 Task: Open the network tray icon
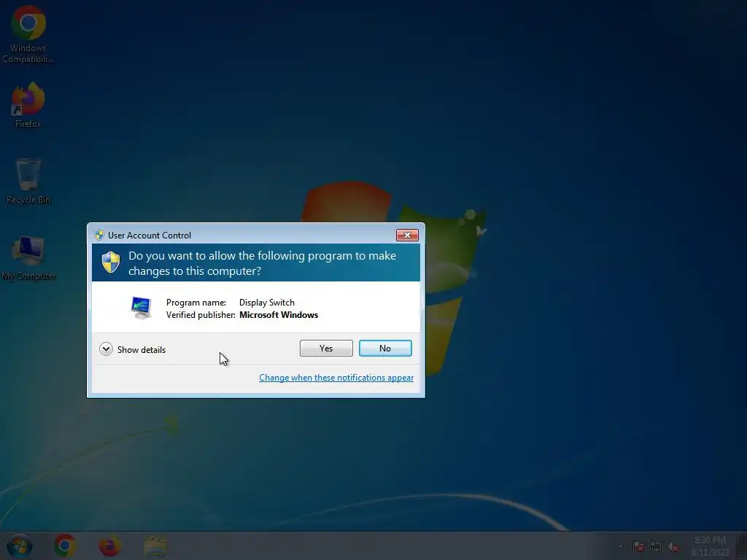pos(656,546)
